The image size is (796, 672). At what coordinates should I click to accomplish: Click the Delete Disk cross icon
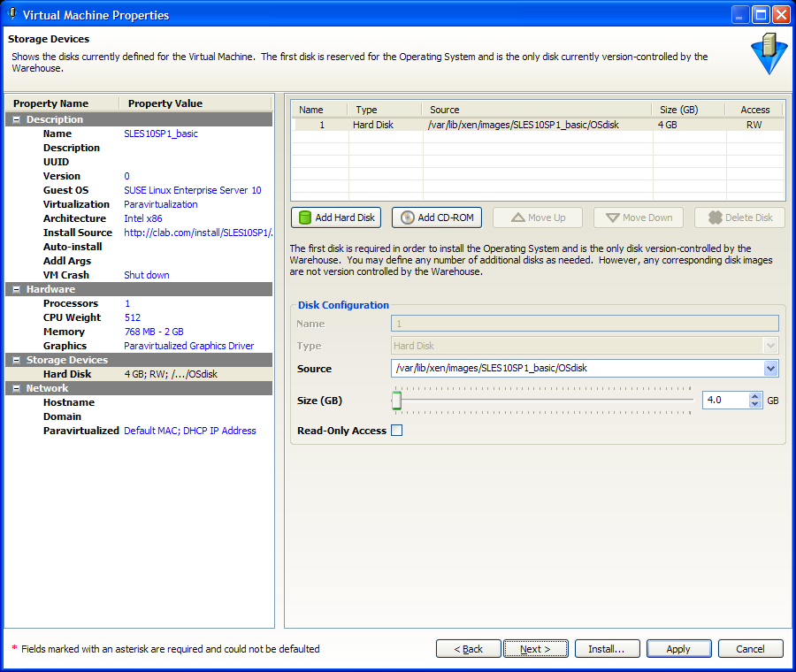716,218
